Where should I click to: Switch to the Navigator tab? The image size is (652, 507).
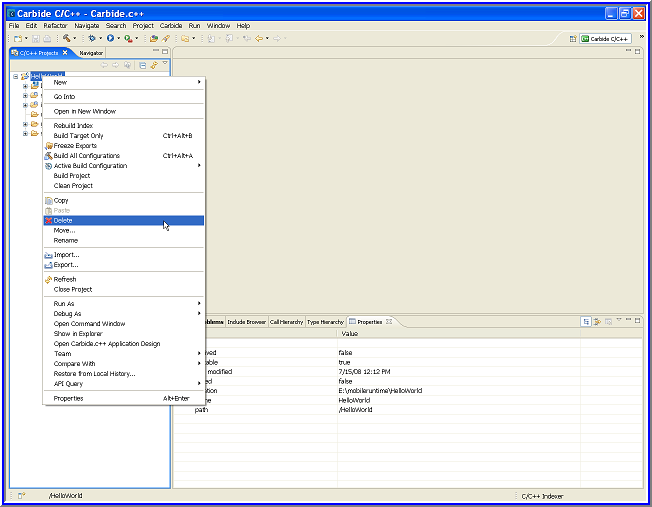91,52
